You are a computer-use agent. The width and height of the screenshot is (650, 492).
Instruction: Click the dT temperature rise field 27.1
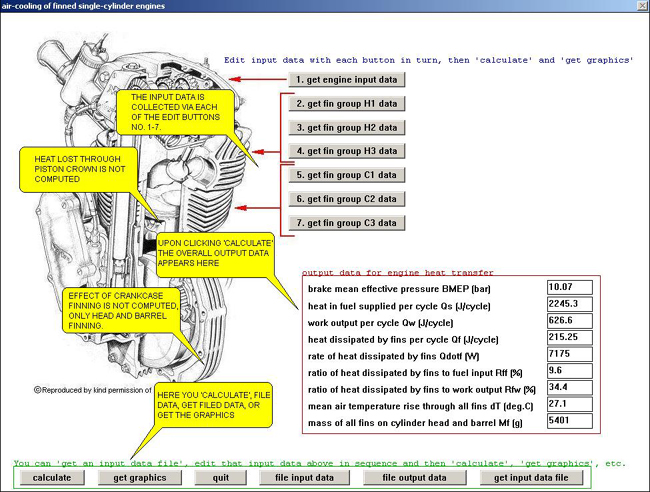pos(570,404)
